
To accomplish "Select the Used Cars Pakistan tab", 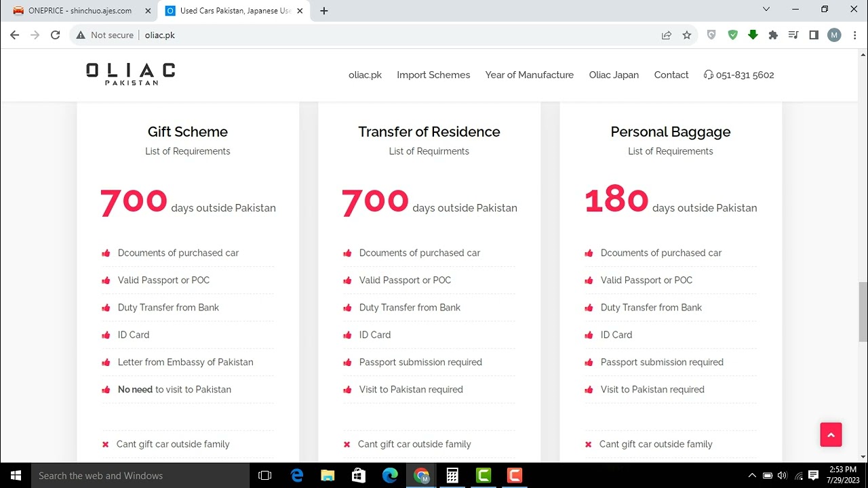I will tap(235, 11).
